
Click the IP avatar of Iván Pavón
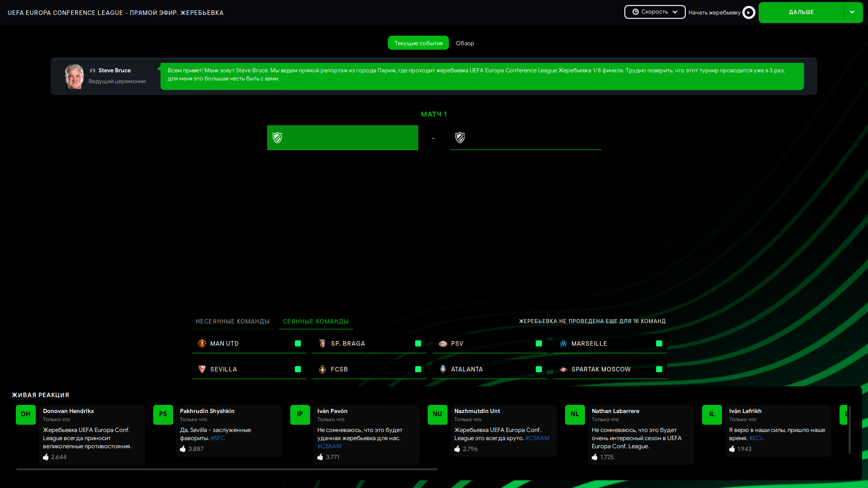point(300,414)
